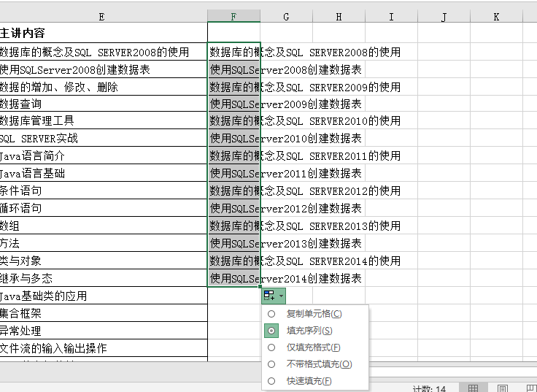This screenshot has width=537, height=392.
Task: Select 复制单元格 radio option
Action: pyautogui.click(x=271, y=314)
